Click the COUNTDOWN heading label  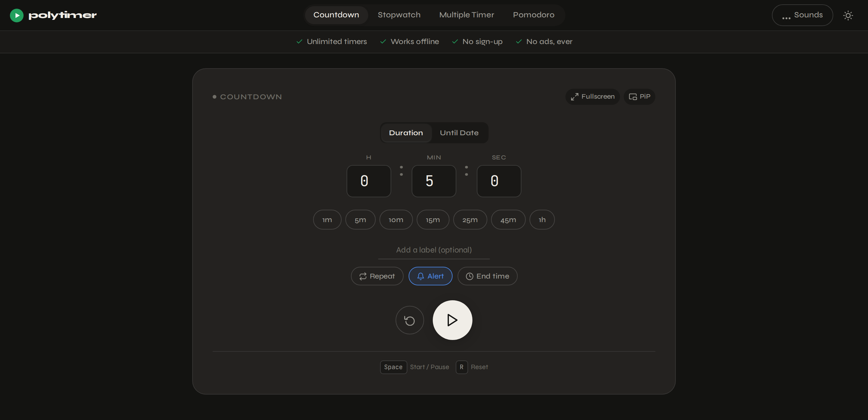click(251, 97)
